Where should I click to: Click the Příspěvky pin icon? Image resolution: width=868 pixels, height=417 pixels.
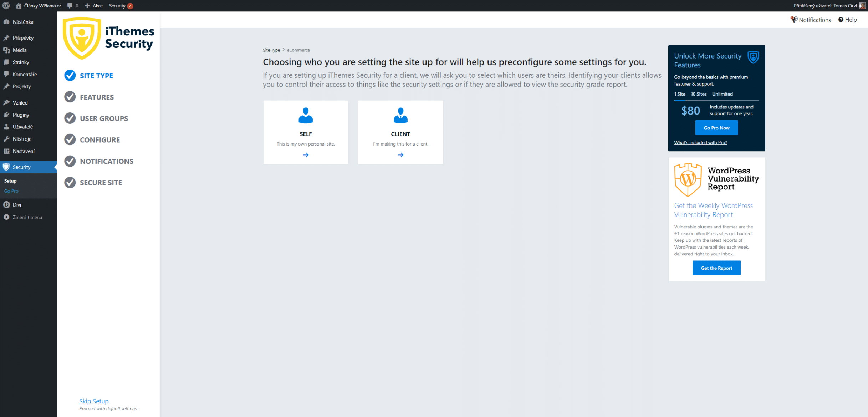coord(6,38)
